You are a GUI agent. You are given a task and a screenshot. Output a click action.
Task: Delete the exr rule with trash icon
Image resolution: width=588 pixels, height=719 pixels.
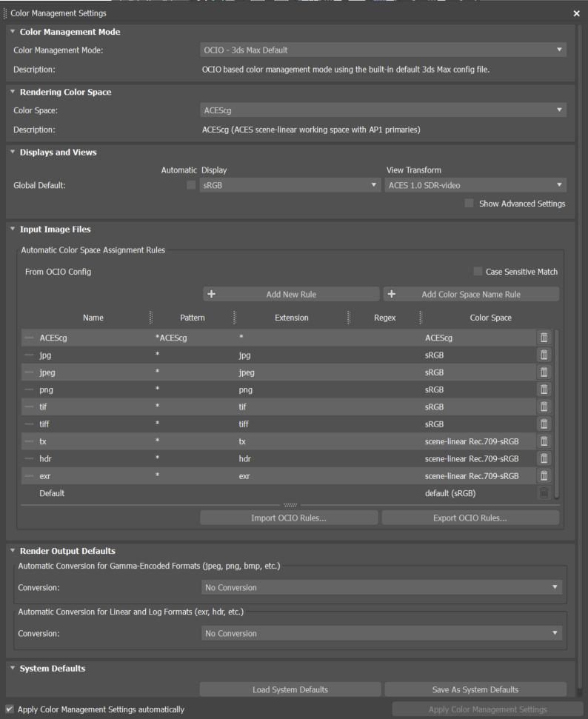544,475
